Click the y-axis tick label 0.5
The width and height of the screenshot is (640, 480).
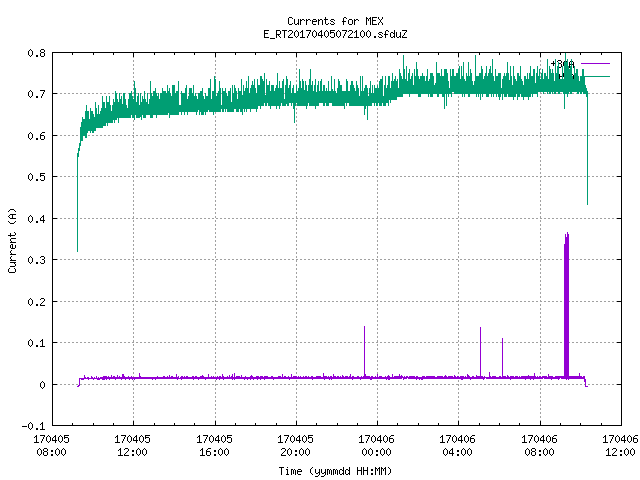click(x=36, y=177)
